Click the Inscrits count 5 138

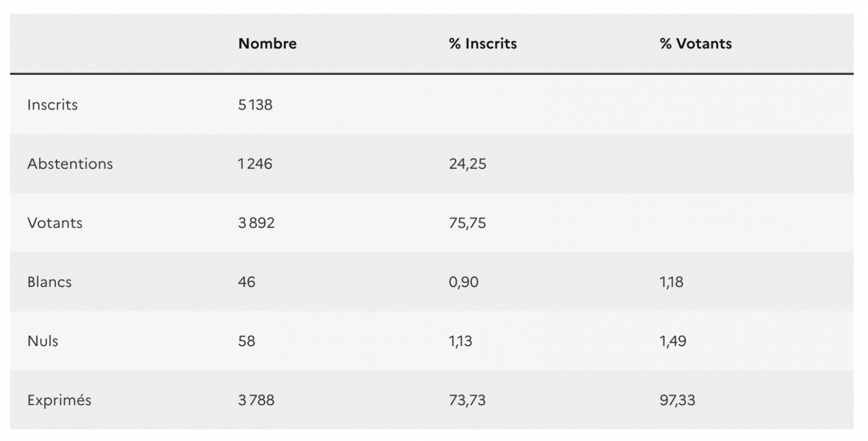tap(255, 105)
